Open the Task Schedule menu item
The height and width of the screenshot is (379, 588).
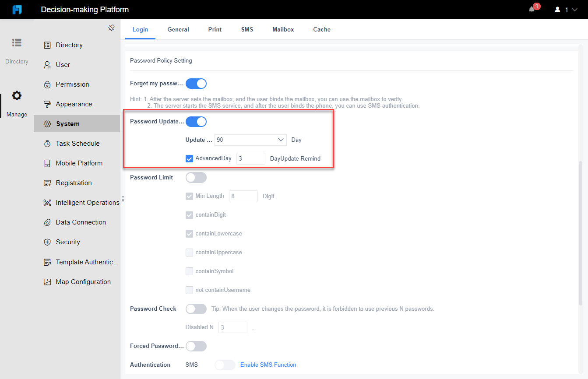[77, 144]
